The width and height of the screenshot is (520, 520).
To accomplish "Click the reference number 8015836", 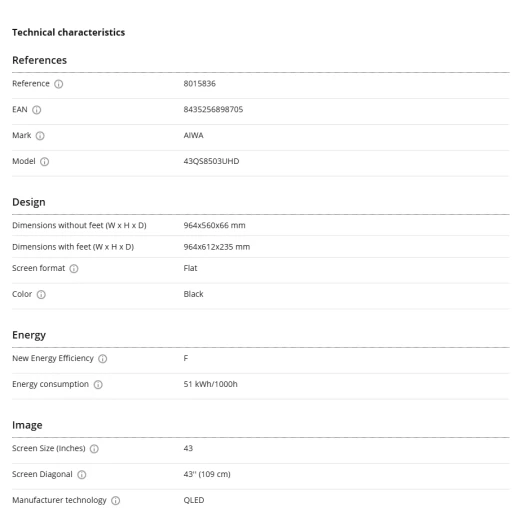I will (200, 83).
